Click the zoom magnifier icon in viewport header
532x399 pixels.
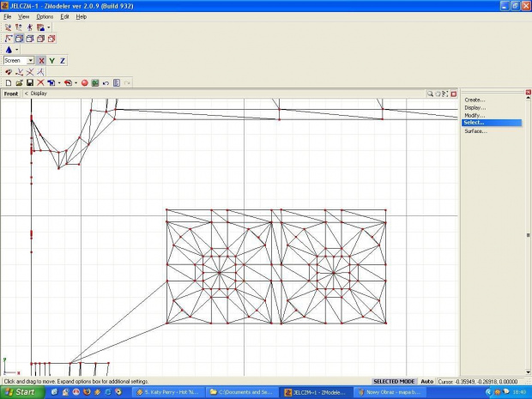pyautogui.click(x=430, y=94)
